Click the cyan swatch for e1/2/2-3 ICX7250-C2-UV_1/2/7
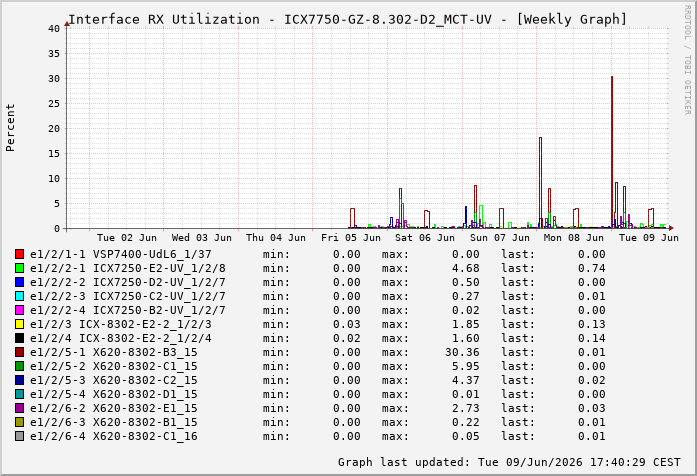 [19, 296]
